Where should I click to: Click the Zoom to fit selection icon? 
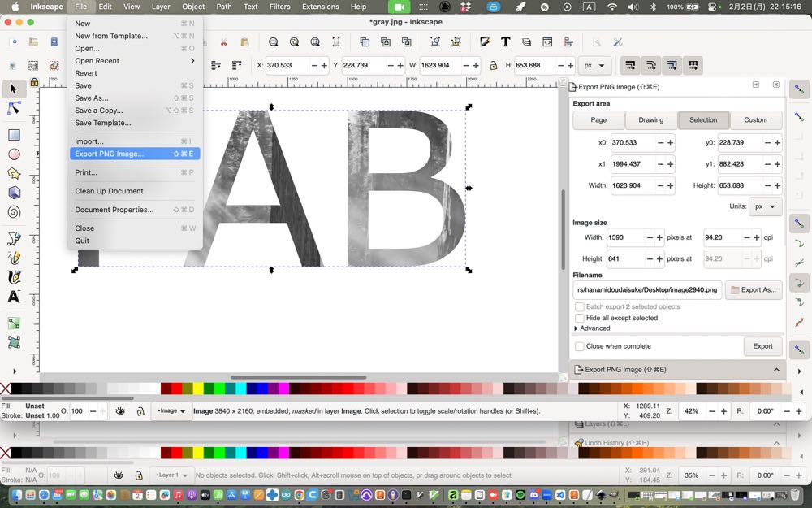tap(274, 42)
